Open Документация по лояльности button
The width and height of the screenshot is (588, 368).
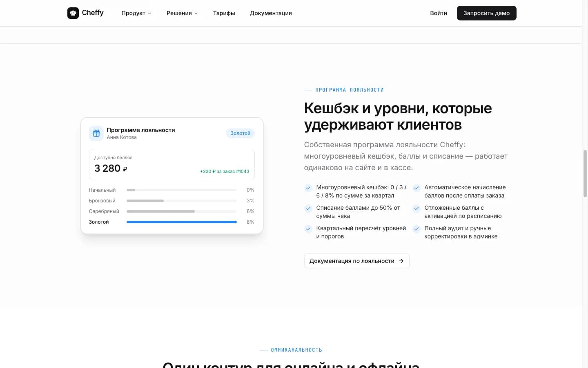357,261
